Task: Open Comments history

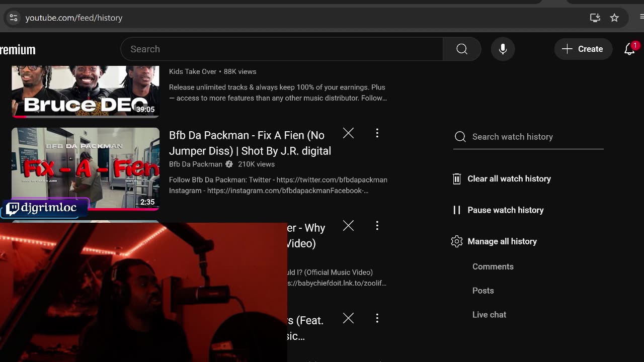Action: click(x=493, y=266)
